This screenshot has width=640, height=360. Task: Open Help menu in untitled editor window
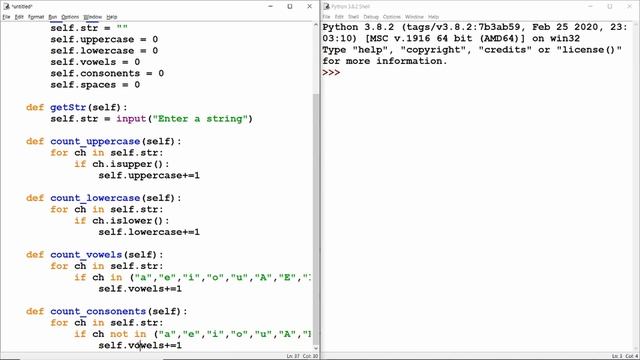point(112,17)
